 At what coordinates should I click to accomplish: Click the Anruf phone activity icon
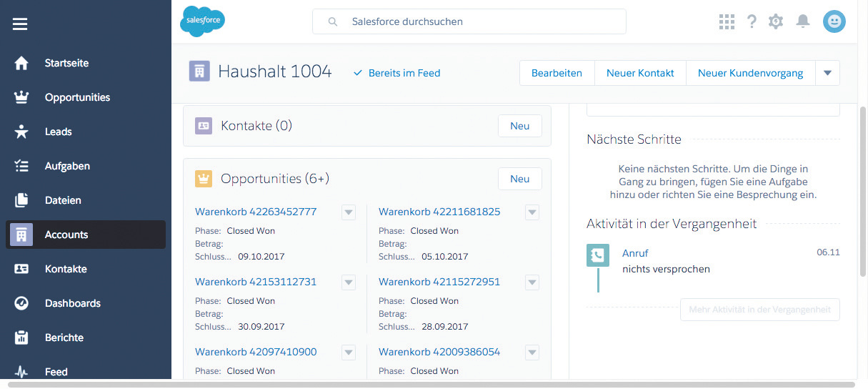point(597,255)
